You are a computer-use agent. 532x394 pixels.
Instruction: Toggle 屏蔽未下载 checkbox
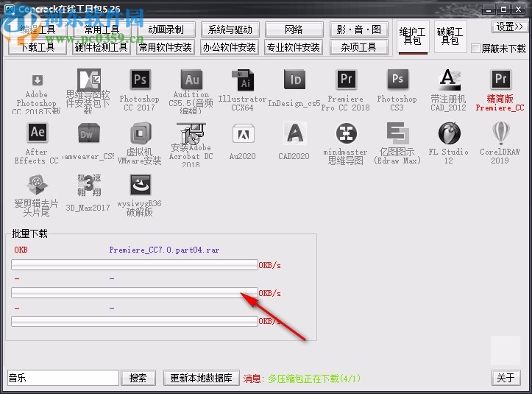click(475, 48)
